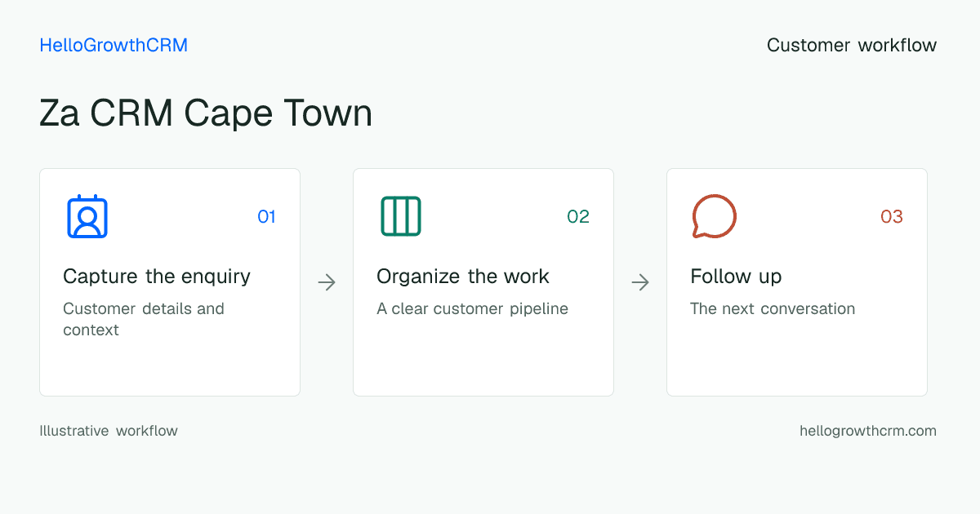This screenshot has height=514, width=980.
Task: Click the step number 01
Action: [x=267, y=216]
